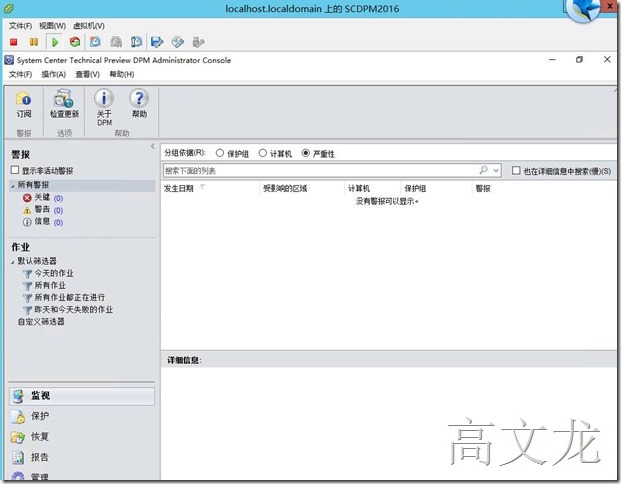The height and width of the screenshot is (484, 621).
Task: Open the 所有作业 filter
Action: (44, 285)
